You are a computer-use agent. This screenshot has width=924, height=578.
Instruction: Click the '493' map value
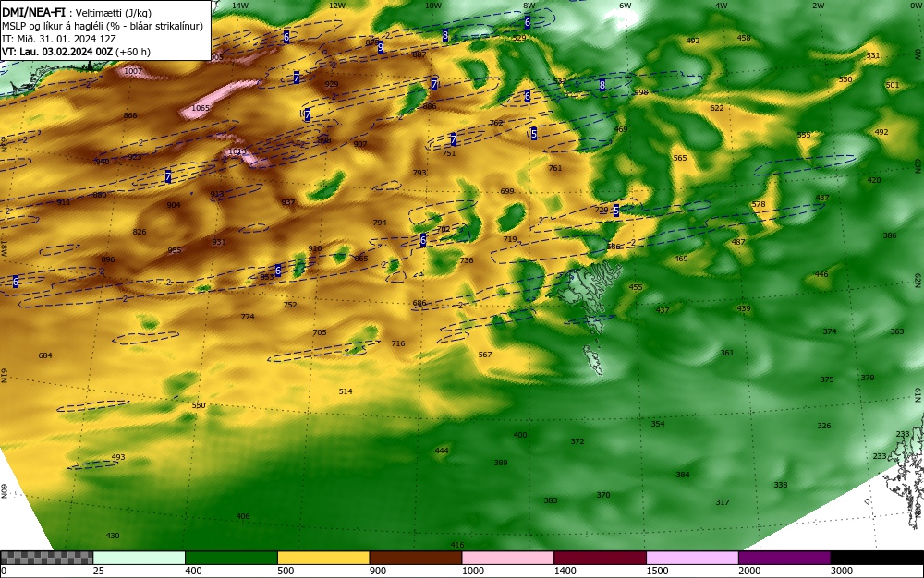coord(118,457)
